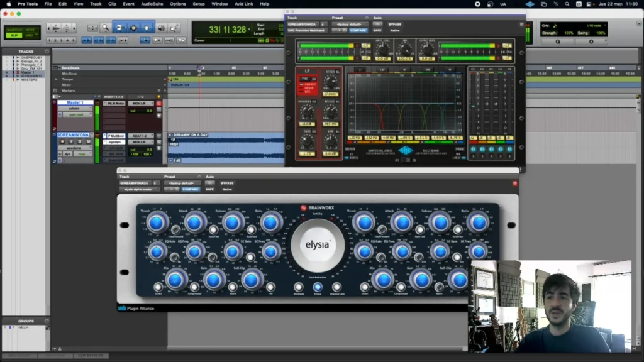Click SAFE in the elysia plugin header

(210, 189)
